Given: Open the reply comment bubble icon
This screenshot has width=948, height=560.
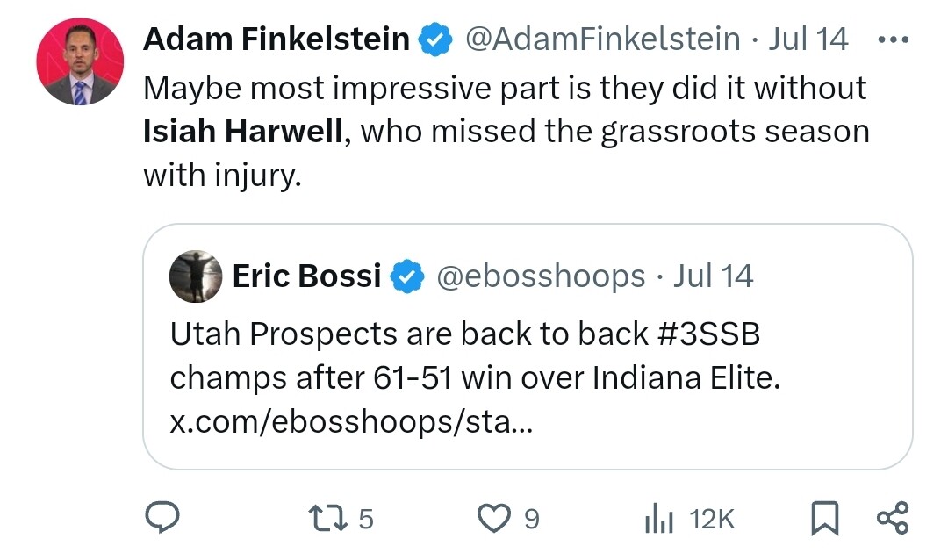Looking at the screenshot, I should (162, 518).
